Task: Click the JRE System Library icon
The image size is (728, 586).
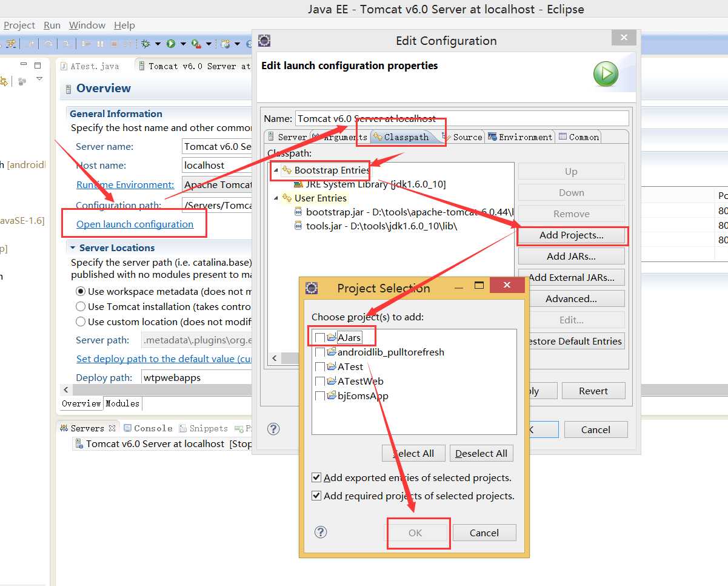Action: [298, 184]
